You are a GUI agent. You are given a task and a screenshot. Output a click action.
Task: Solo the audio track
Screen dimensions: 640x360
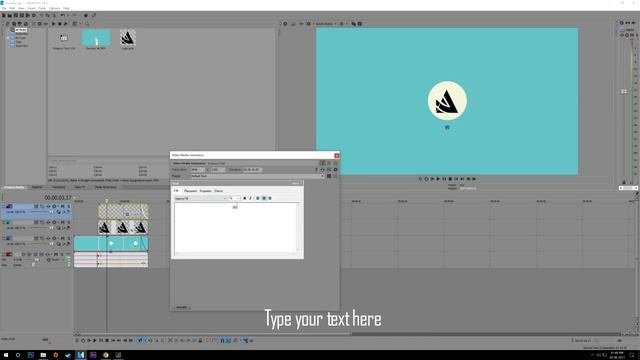62,254
